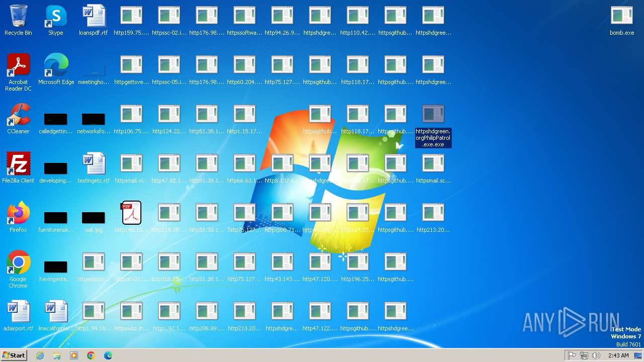
Task: Select the httpsmail.sc file icon
Action: point(433,168)
